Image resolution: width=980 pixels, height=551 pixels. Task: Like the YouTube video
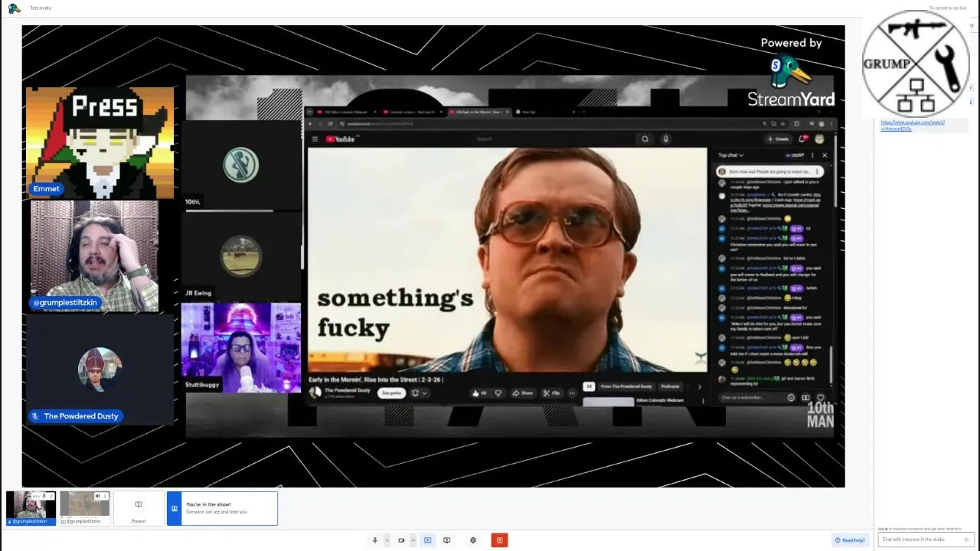479,393
